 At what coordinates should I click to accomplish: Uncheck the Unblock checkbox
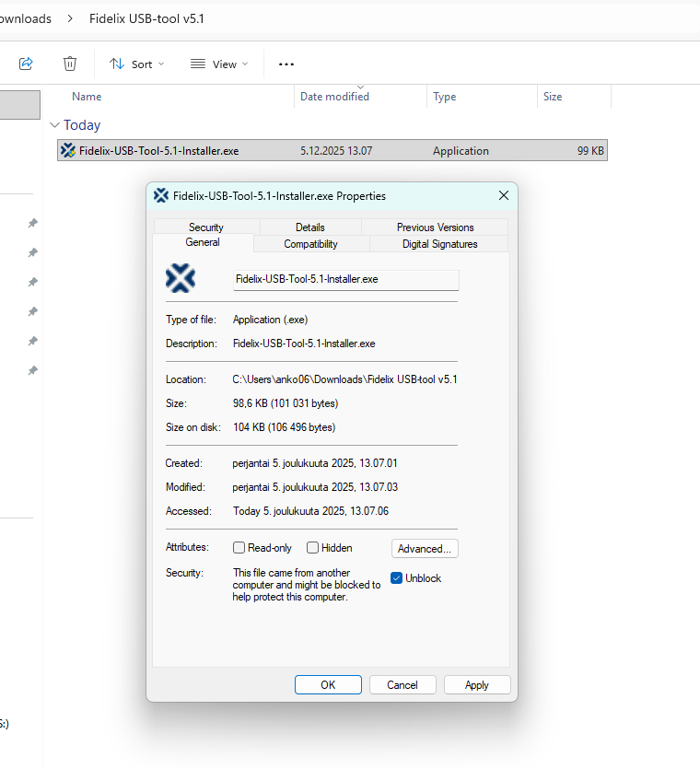click(396, 578)
